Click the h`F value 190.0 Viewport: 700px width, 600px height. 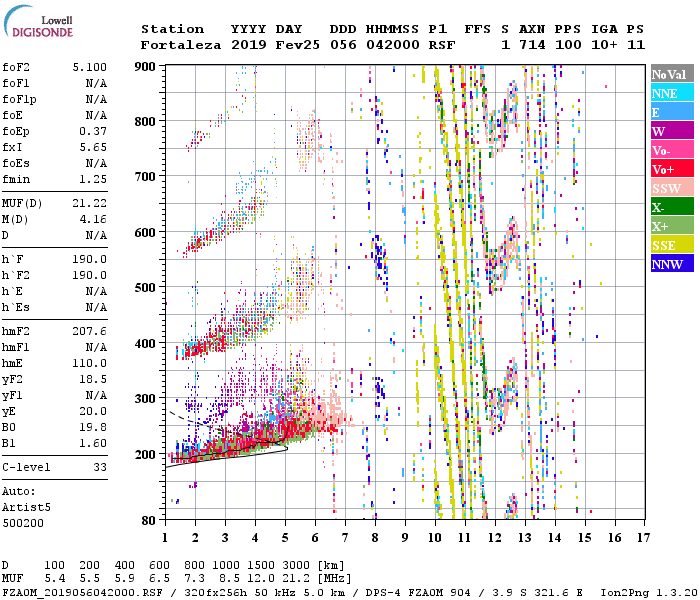point(90,259)
